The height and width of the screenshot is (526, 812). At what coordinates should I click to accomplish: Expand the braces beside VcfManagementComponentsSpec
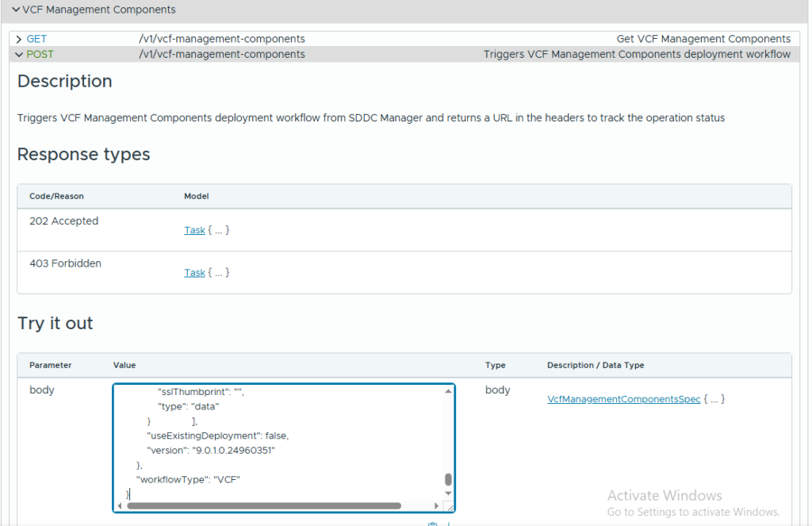714,399
